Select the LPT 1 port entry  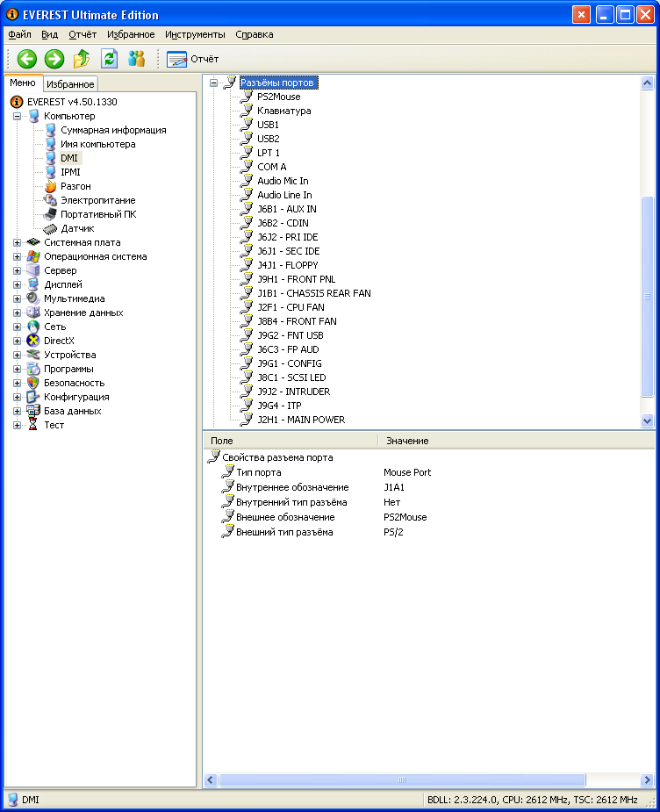point(269,153)
